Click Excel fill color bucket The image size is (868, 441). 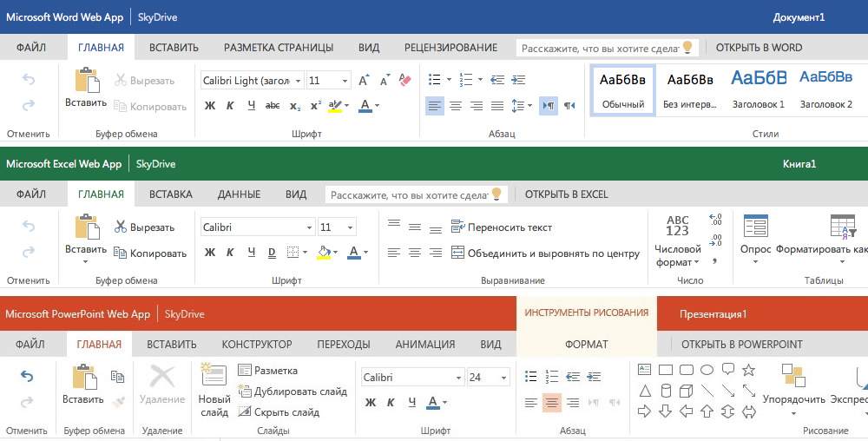point(324,253)
